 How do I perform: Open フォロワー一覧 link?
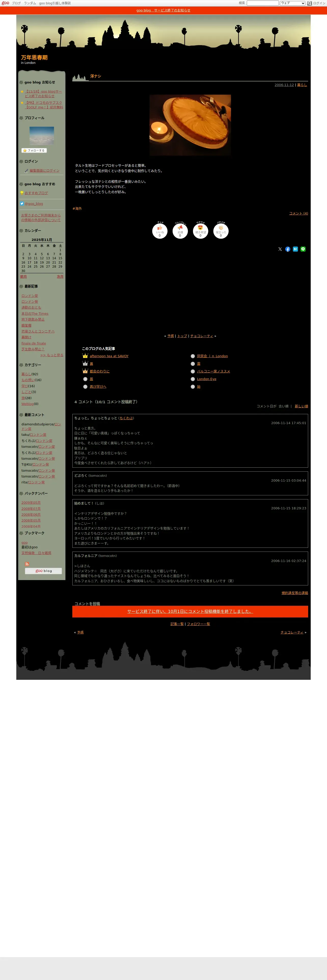[198, 624]
